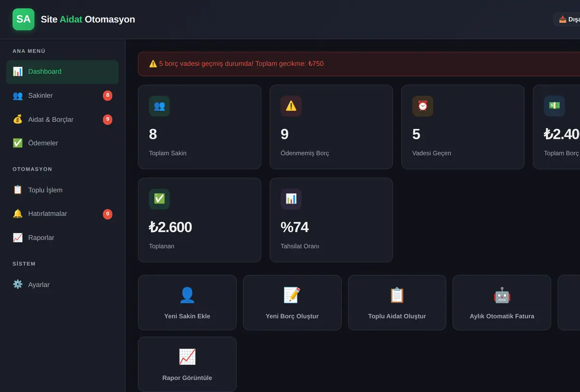Click the red badge 9 next to Aidat & Borçlar
This screenshot has width=580, height=392.
point(108,119)
